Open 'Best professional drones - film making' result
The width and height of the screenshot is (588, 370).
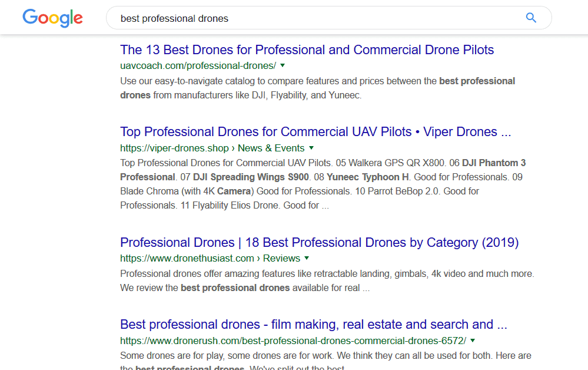[x=313, y=324]
